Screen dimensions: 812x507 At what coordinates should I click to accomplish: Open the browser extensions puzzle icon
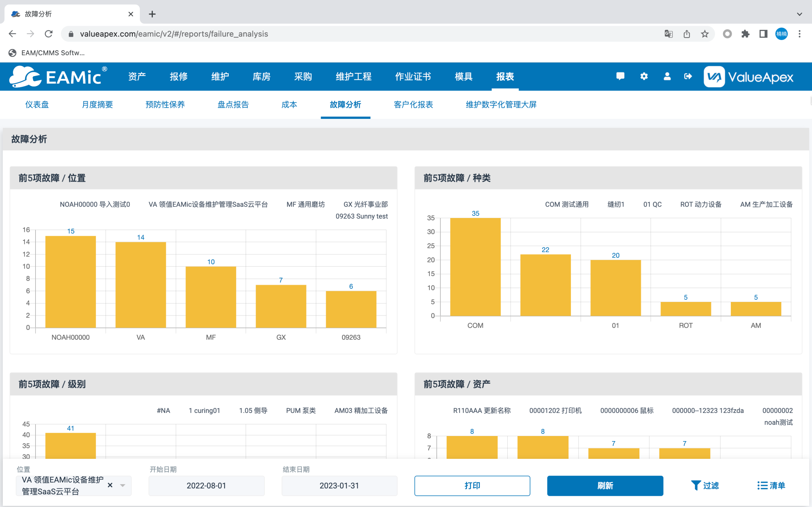(x=745, y=34)
